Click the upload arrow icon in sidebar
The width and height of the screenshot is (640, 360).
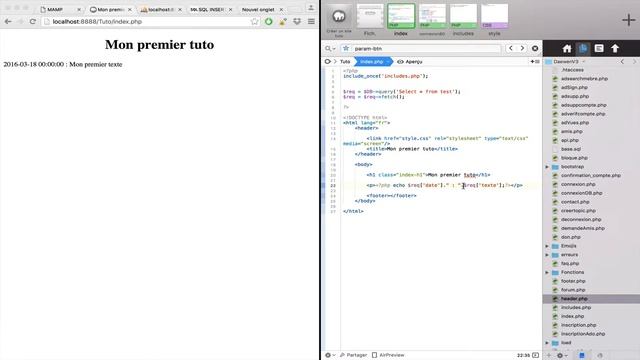[x=615, y=49]
